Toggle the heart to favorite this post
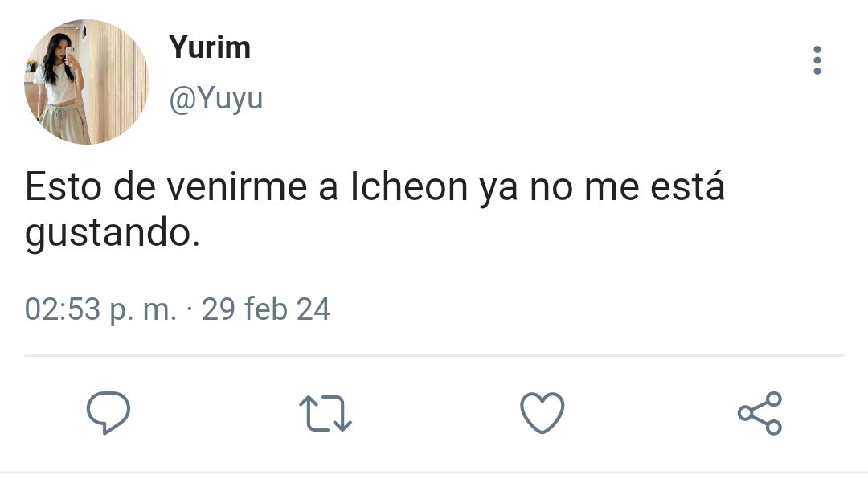 542,413
